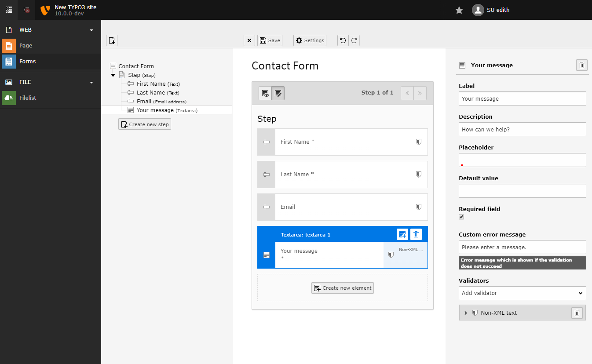Image resolution: width=592 pixels, height=364 pixels.
Task: Delete textarea-1 with its trash icon
Action: [416, 234]
